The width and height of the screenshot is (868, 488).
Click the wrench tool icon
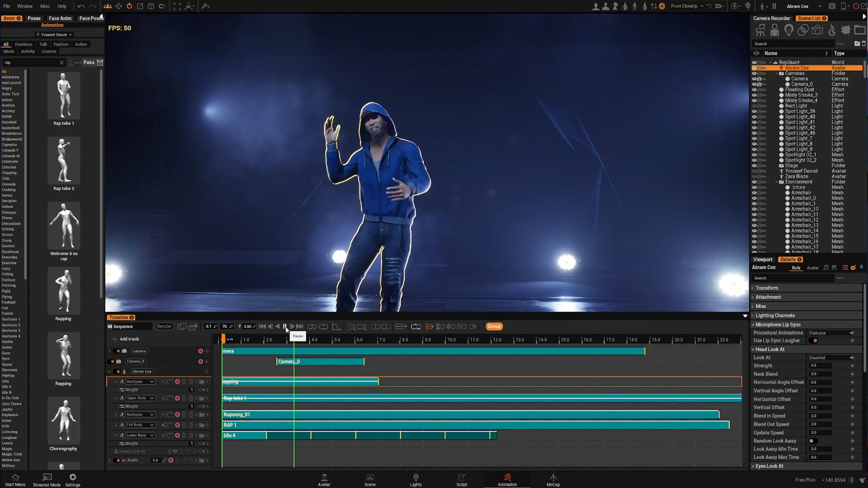pyautogui.click(x=206, y=6)
